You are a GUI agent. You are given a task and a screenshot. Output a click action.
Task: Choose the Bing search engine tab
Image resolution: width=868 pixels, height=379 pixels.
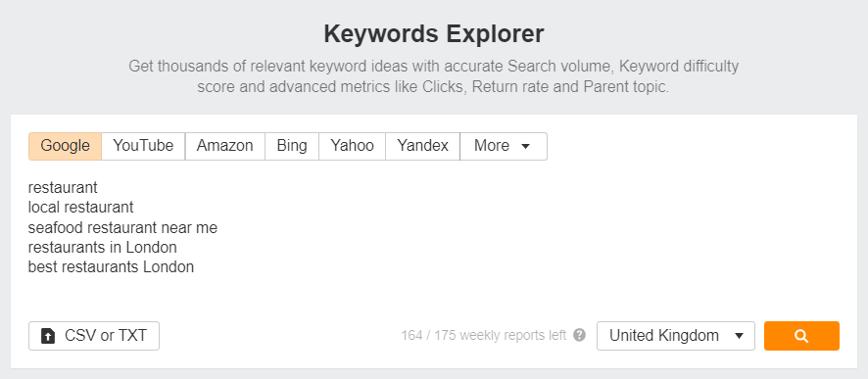[x=292, y=146]
